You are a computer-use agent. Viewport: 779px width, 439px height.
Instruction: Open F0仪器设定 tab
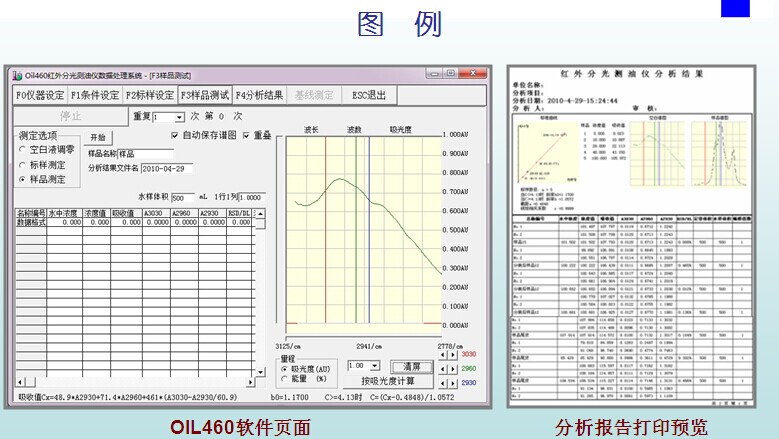pos(40,95)
